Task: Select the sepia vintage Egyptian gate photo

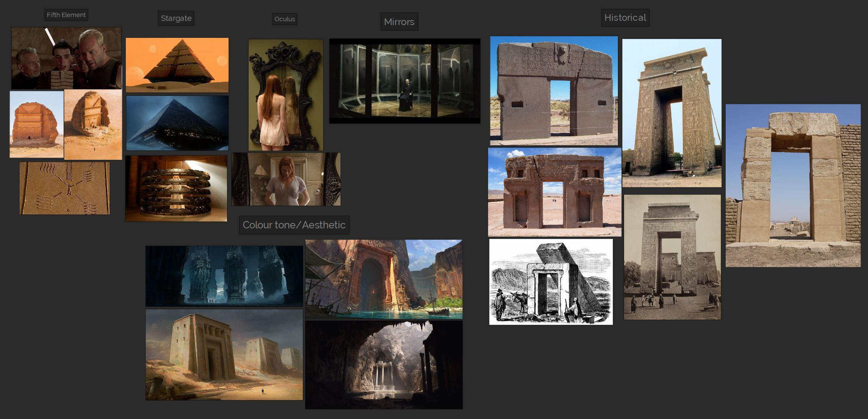Action: [x=672, y=257]
